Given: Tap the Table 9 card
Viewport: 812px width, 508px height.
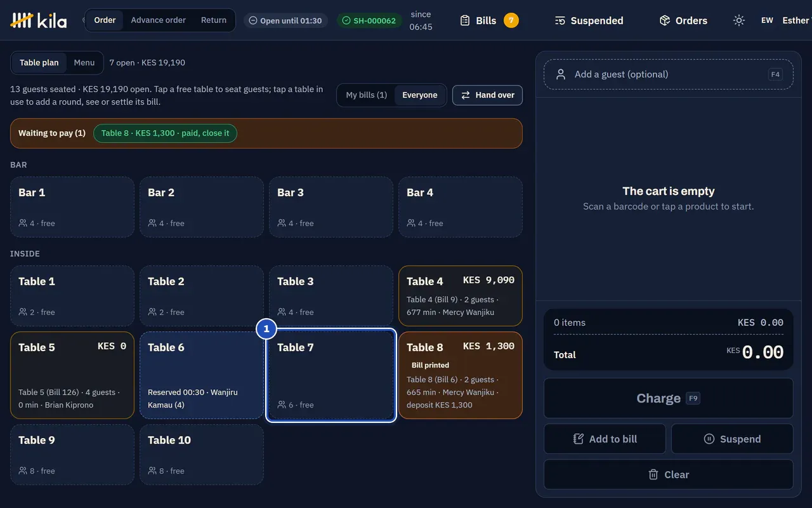Looking at the screenshot, I should pos(72,455).
